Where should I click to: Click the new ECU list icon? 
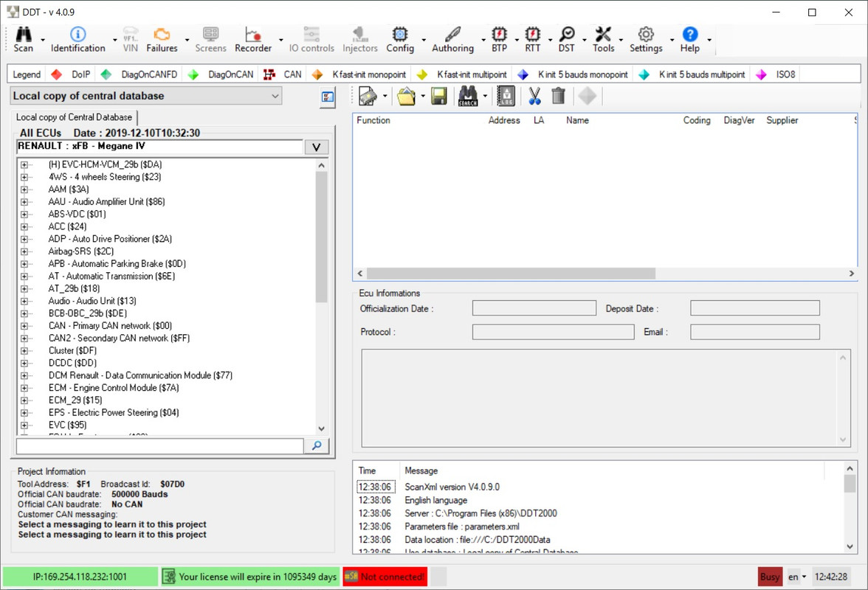[368, 96]
